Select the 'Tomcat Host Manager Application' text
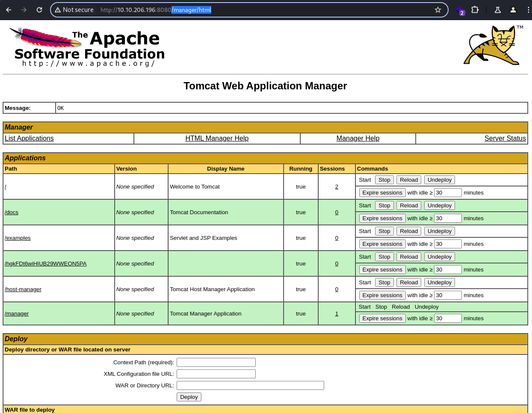 pos(213,289)
